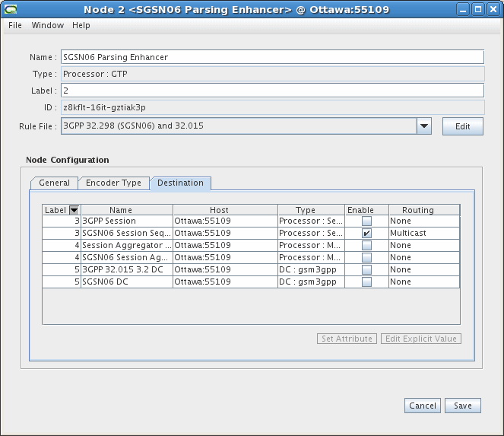Minimize the Node 2 window
This screenshot has width=504, height=436.
click(x=463, y=10)
